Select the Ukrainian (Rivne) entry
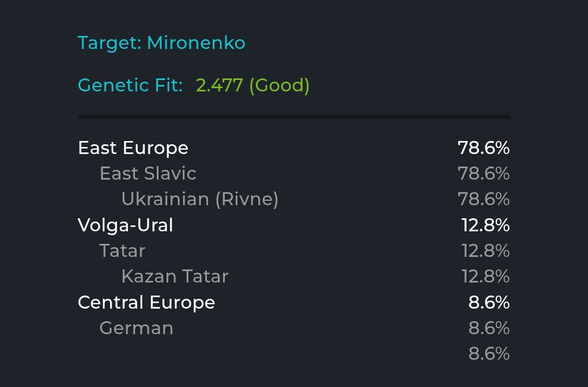The height and width of the screenshot is (387, 588). tap(200, 199)
